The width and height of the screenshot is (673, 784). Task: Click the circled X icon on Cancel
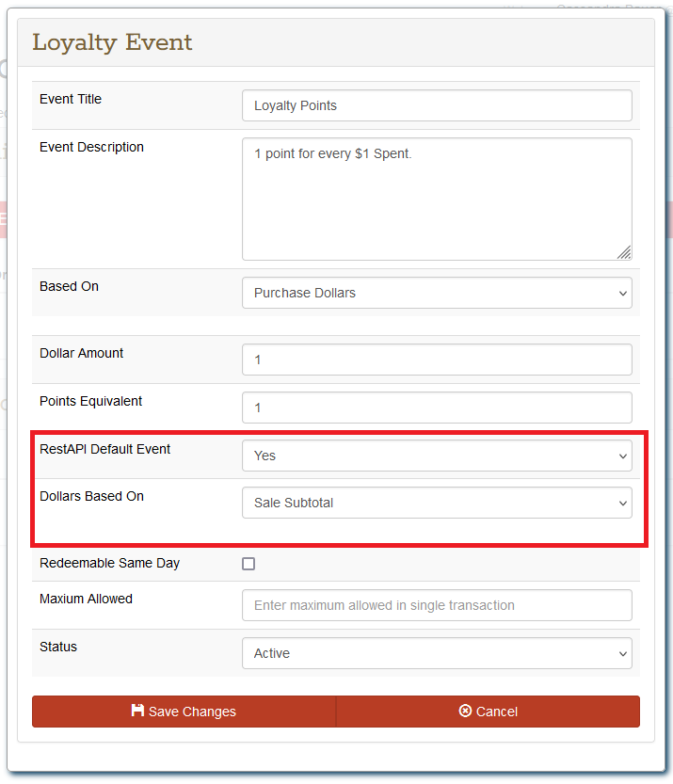pyautogui.click(x=465, y=712)
